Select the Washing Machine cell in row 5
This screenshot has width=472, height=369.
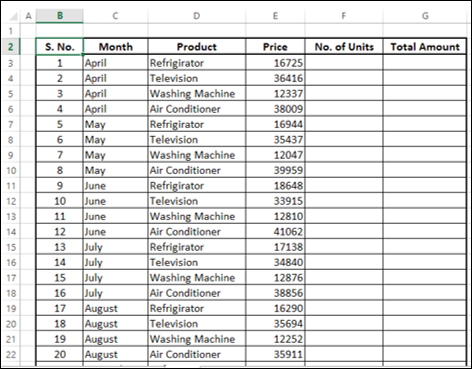coord(197,93)
